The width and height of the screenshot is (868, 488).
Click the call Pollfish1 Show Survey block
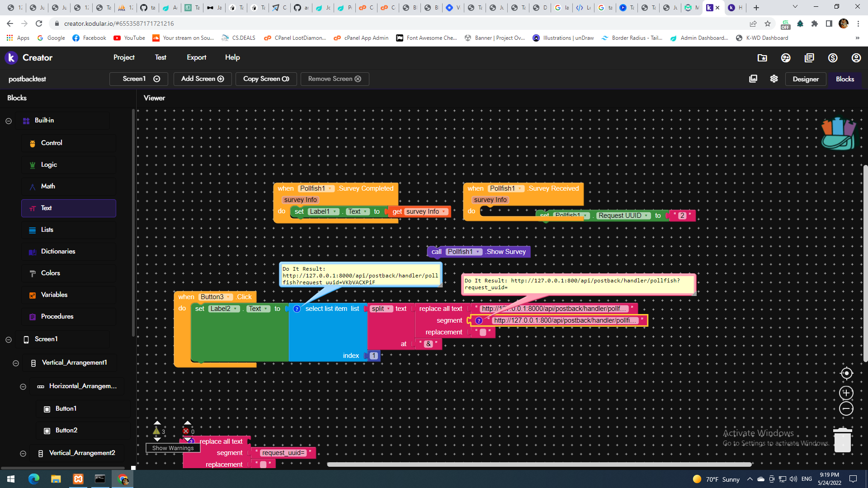479,252
